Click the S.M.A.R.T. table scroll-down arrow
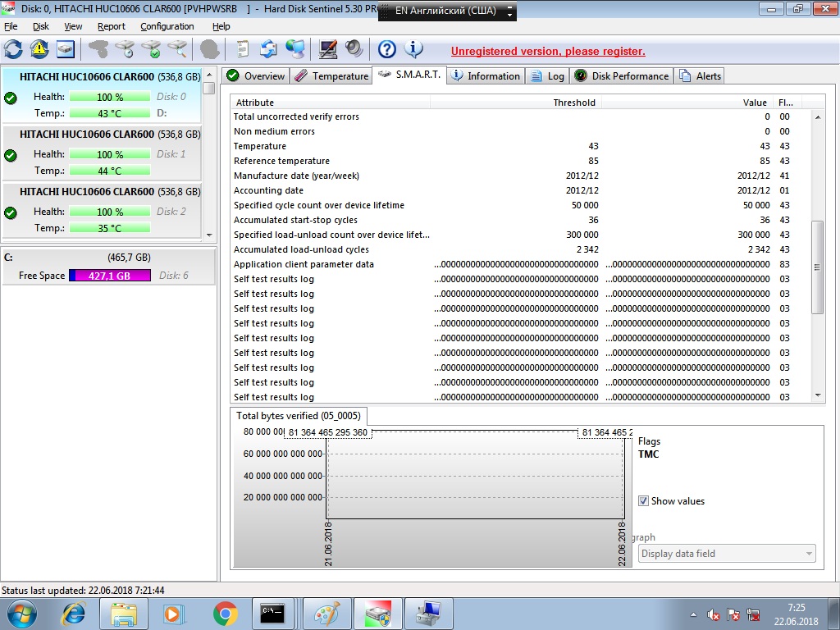The image size is (840, 630). click(818, 395)
